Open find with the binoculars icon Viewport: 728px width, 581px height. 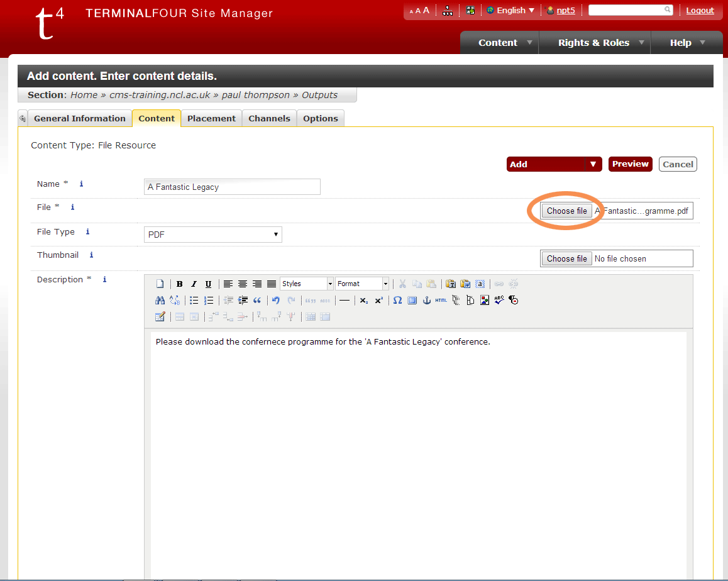tap(160, 301)
